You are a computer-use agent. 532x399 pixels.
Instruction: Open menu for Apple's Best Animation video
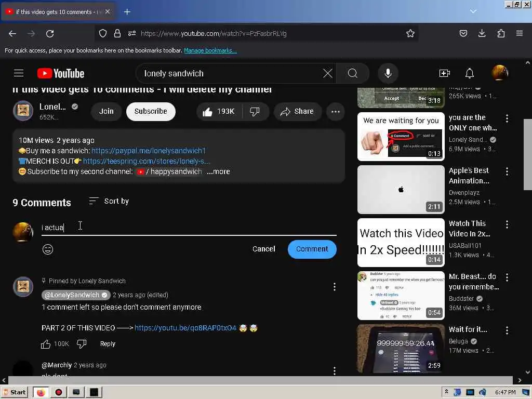pyautogui.click(x=507, y=171)
